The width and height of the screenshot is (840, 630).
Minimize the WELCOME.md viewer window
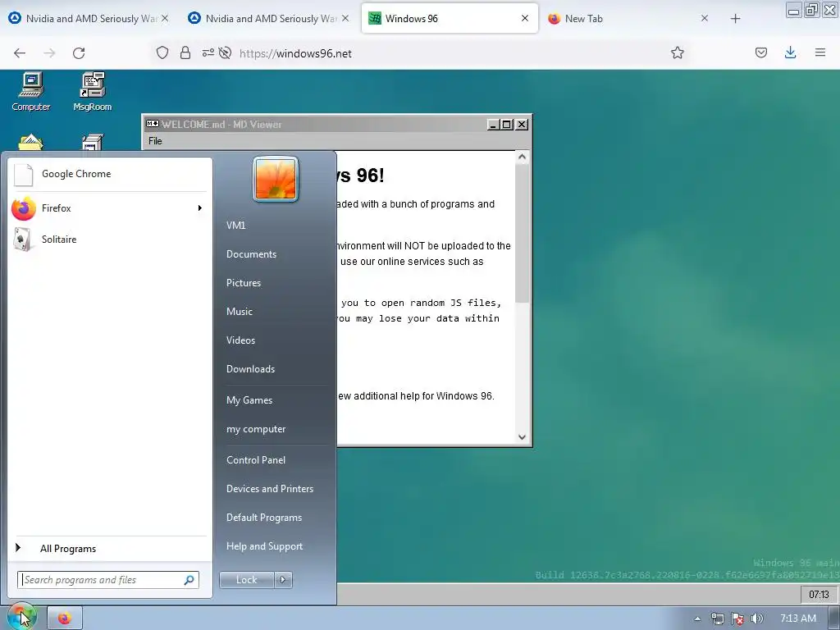[493, 125]
